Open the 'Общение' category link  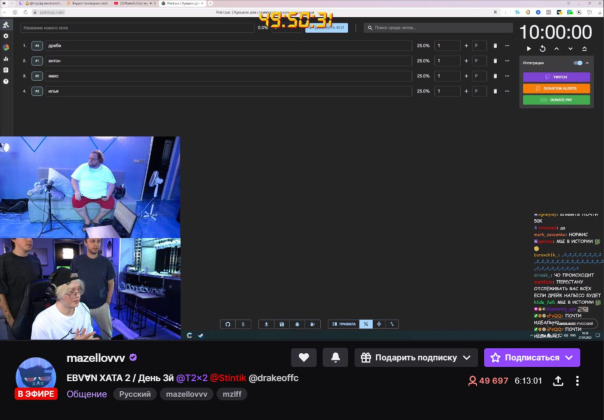click(x=87, y=394)
